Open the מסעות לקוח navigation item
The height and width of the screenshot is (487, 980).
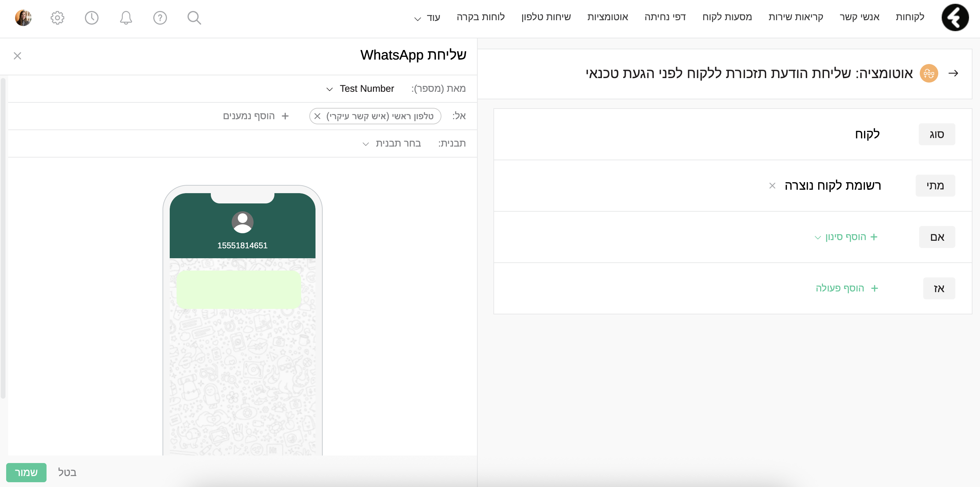727,17
